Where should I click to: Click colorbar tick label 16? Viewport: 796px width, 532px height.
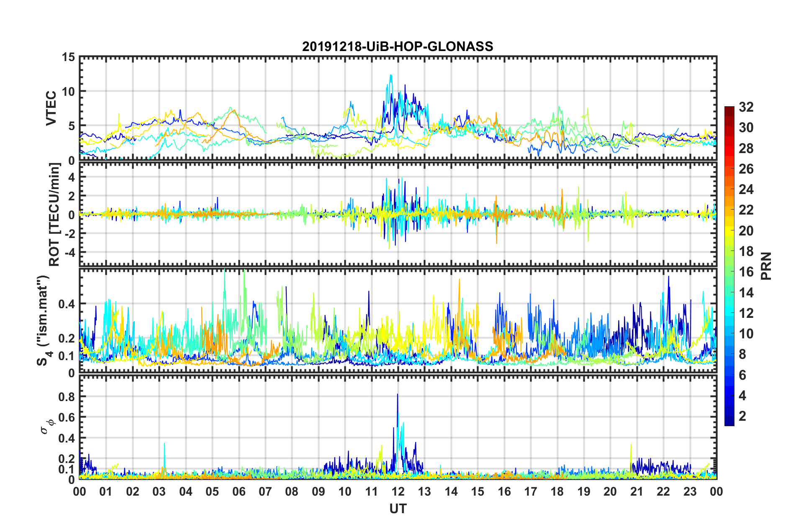(746, 272)
